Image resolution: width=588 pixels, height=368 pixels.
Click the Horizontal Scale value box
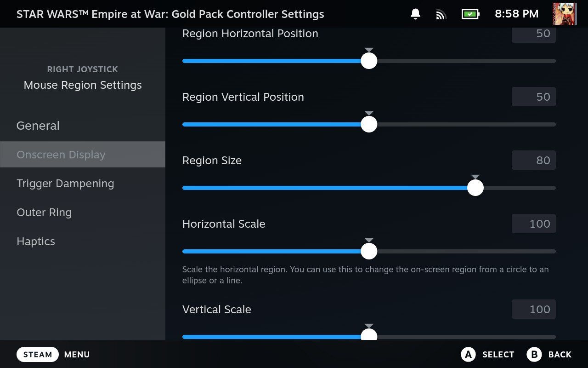click(534, 224)
